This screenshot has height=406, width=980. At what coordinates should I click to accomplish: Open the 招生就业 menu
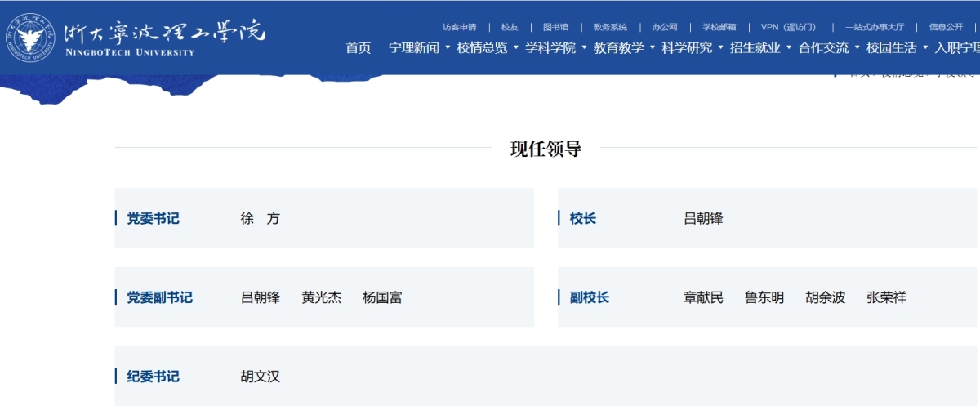pyautogui.click(x=755, y=47)
